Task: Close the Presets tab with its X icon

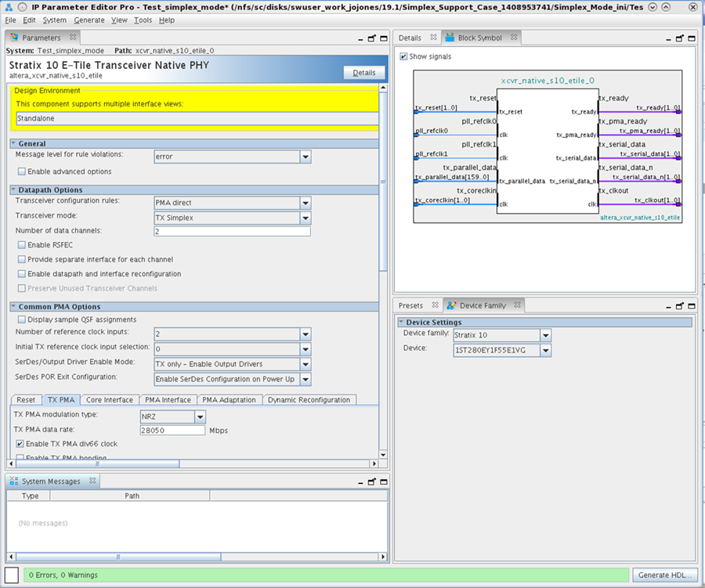Action: point(435,305)
